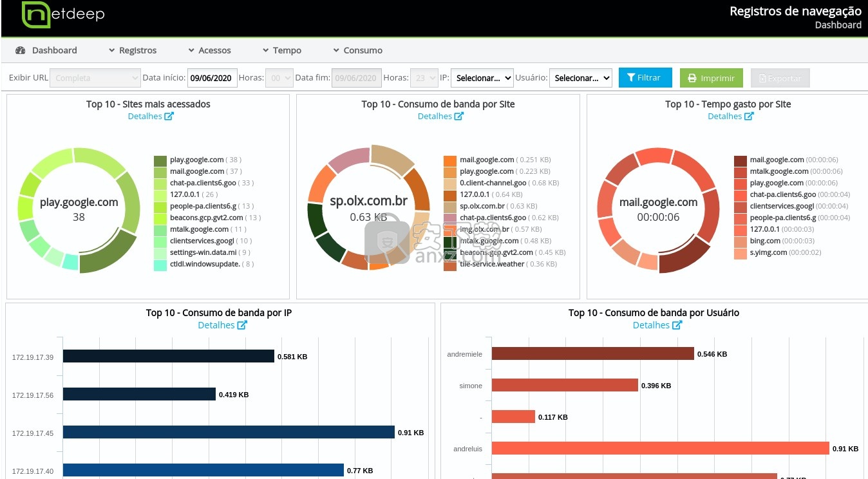Open the Dashboard menu item
868x479 pixels.
click(46, 50)
